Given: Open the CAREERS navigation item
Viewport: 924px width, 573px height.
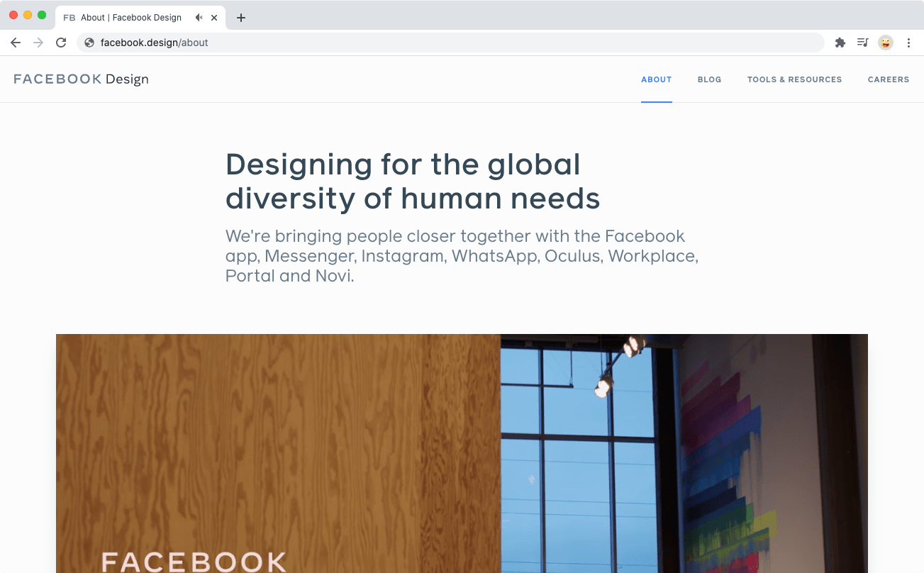Looking at the screenshot, I should click(x=888, y=79).
